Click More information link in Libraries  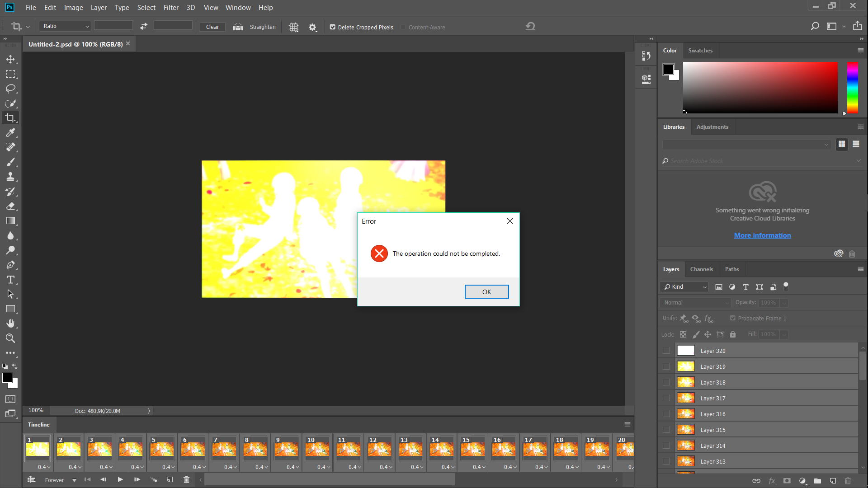pos(763,235)
